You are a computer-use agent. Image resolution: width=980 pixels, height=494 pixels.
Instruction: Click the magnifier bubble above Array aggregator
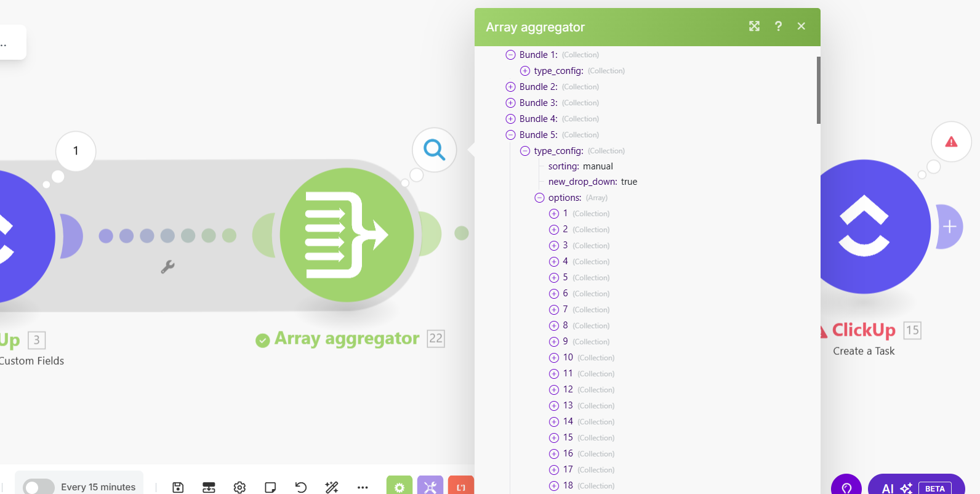pos(435,150)
